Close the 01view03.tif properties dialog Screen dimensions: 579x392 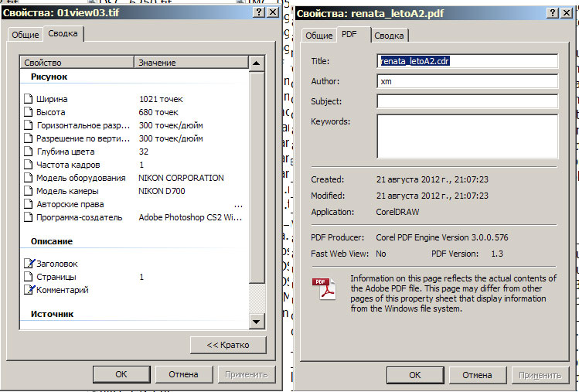(x=273, y=12)
